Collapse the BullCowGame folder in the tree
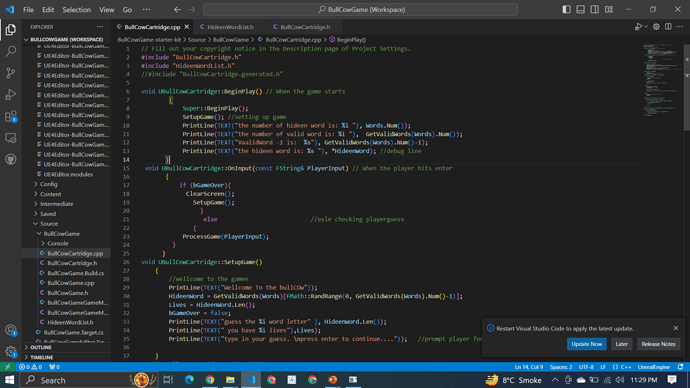690x388 pixels. 62,234
